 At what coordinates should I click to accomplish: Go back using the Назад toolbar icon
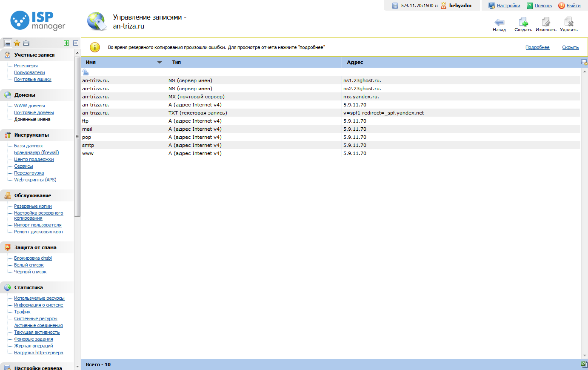[x=499, y=22]
